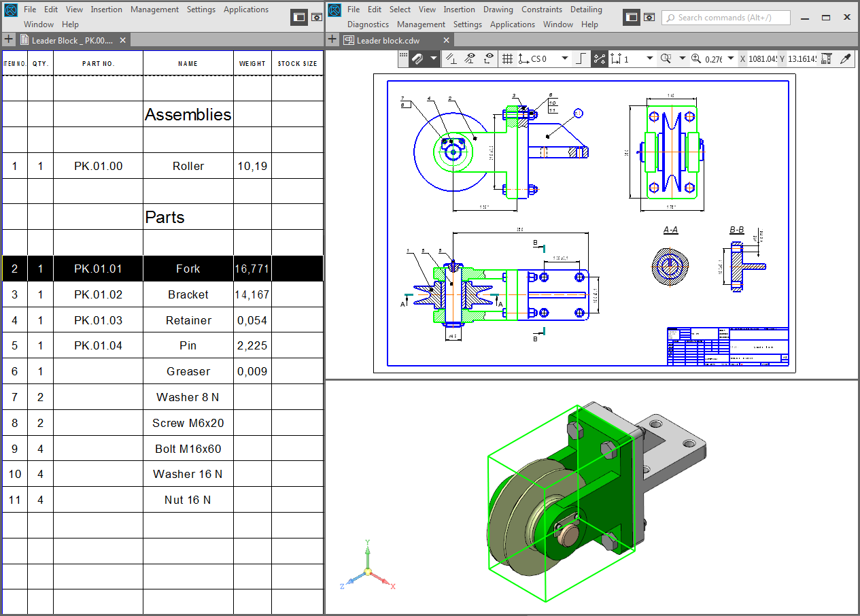Close the Leader Block _ PK.00 tab

tap(123, 40)
